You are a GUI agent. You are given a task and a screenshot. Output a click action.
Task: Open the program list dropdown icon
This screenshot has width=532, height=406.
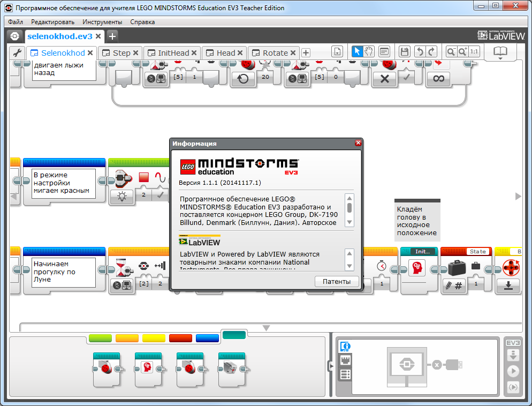click(x=337, y=51)
